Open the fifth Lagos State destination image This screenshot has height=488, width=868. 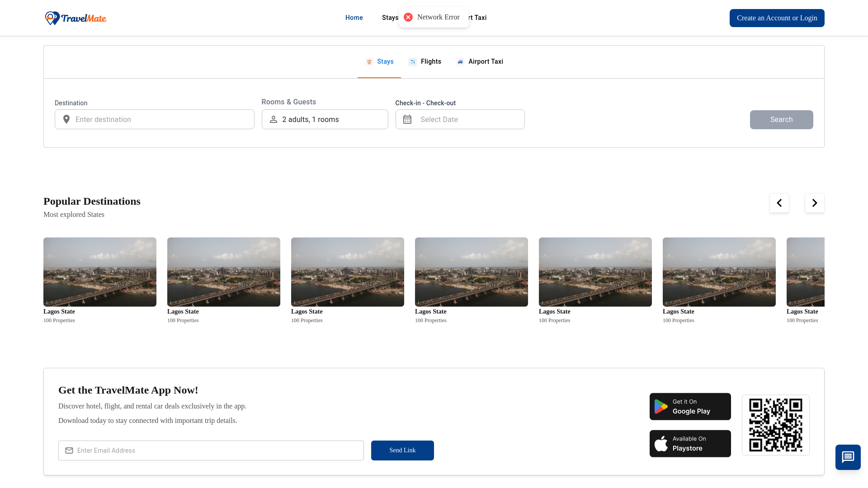click(x=595, y=272)
